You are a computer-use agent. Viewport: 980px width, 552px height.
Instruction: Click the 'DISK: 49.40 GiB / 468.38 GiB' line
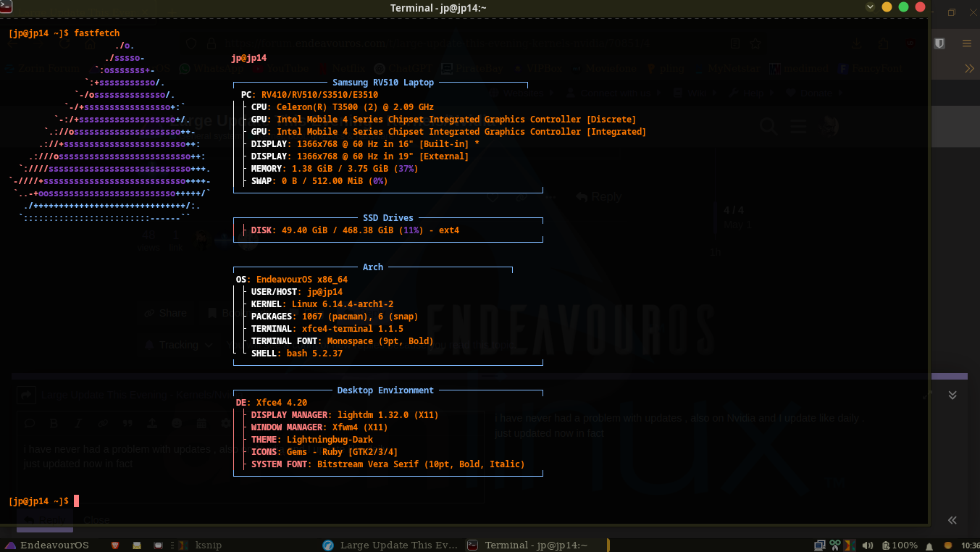(x=355, y=230)
